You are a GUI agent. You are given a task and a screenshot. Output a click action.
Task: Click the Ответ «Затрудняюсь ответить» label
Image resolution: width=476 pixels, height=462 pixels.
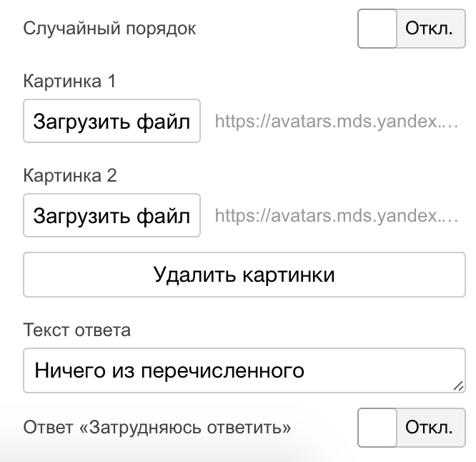(x=157, y=428)
